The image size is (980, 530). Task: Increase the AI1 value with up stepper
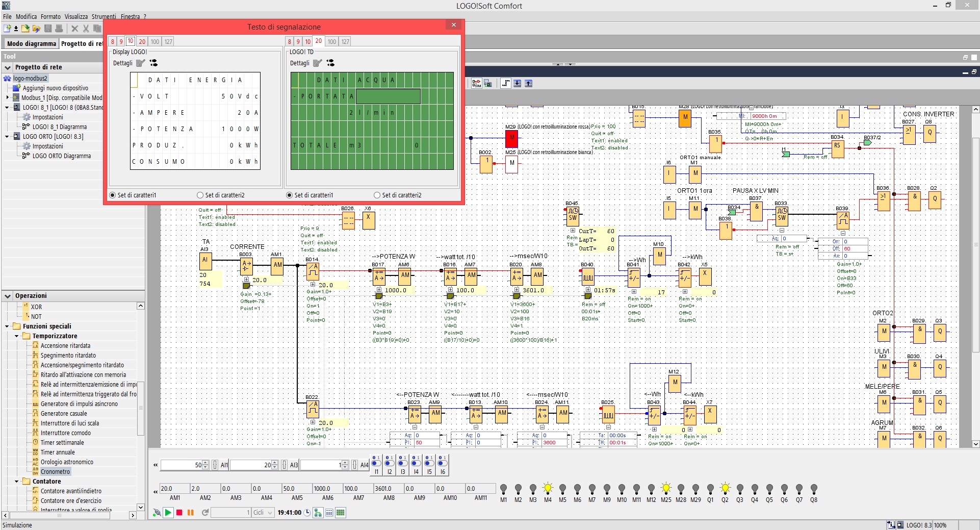[x=205, y=463]
